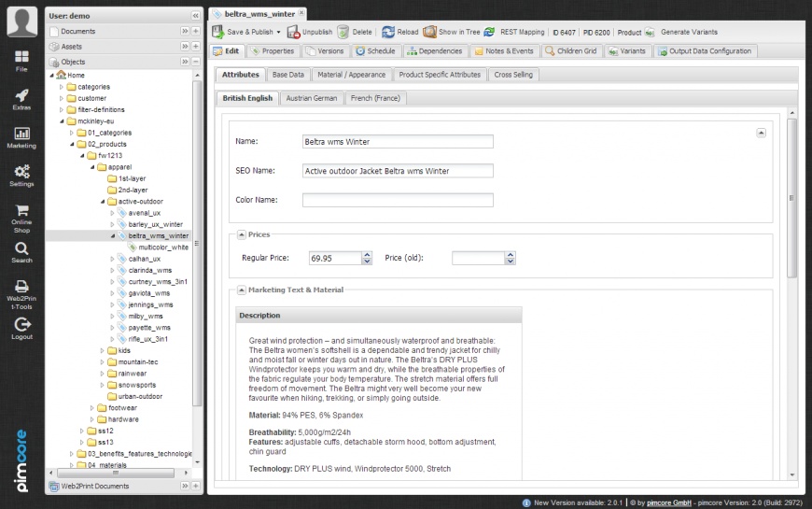Image resolution: width=812 pixels, height=509 pixels.
Task: Select the multicolor_white tree item
Action: point(162,247)
